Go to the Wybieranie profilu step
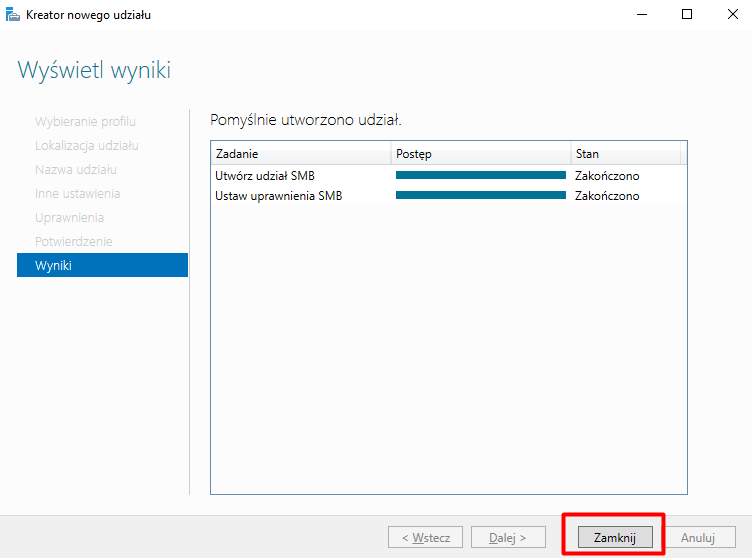Viewport: 752px width, 558px height. [x=85, y=121]
